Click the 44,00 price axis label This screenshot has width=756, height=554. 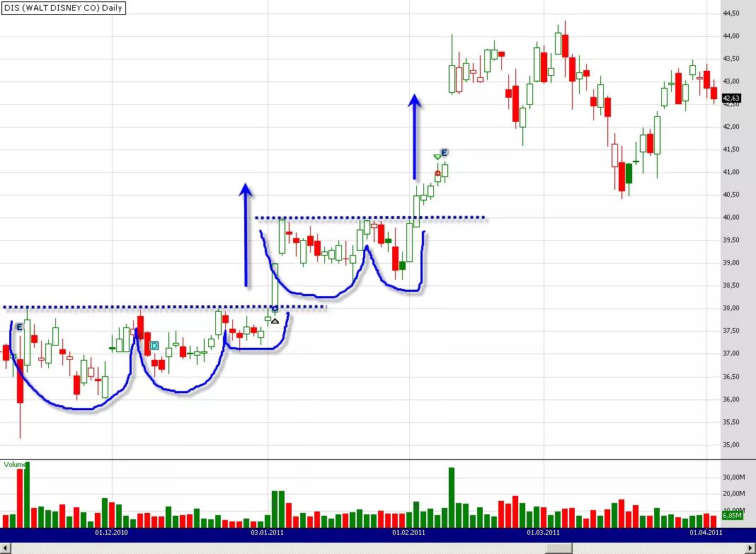[731, 36]
